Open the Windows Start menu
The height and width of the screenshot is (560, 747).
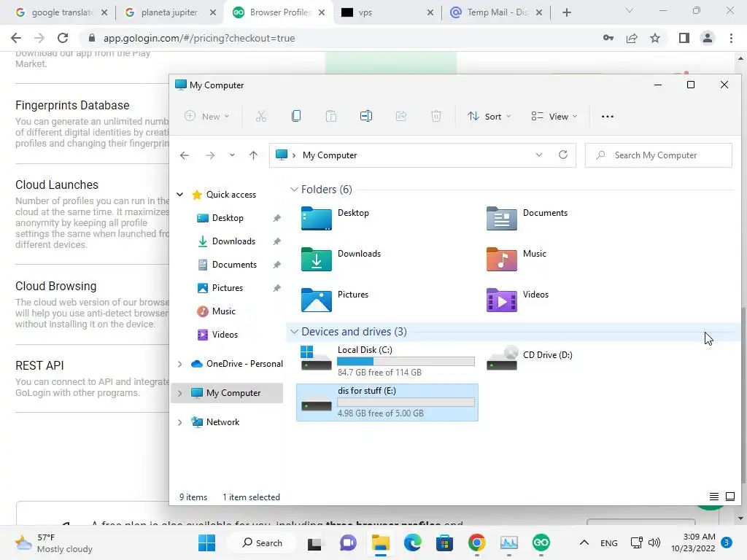[x=206, y=542]
